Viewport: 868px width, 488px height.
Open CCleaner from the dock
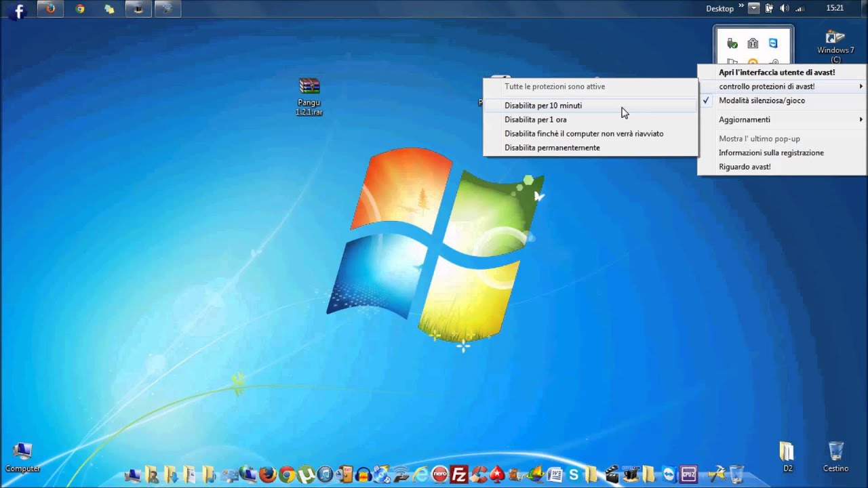click(x=478, y=474)
